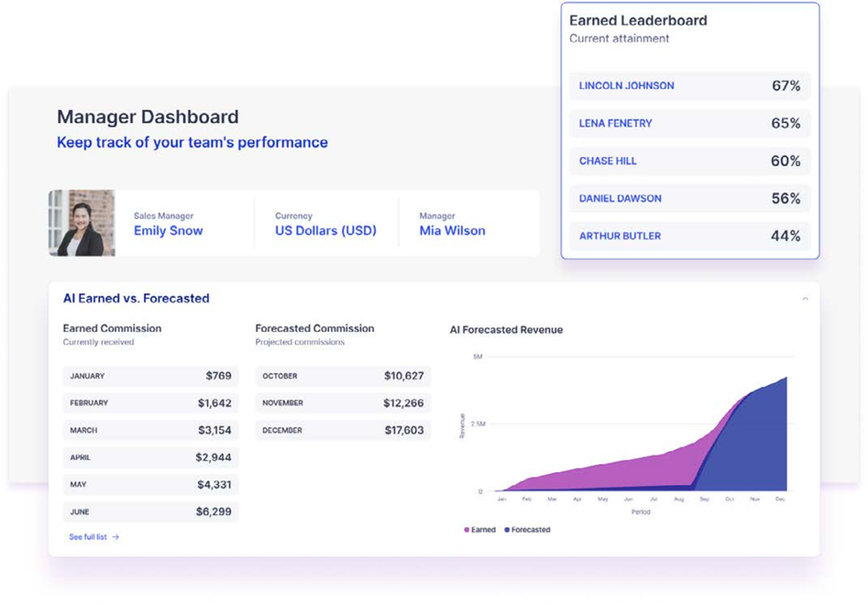Select Lincoln Johnson in the leaderboard
Screen dimensions: 868x605
pyautogui.click(x=627, y=86)
